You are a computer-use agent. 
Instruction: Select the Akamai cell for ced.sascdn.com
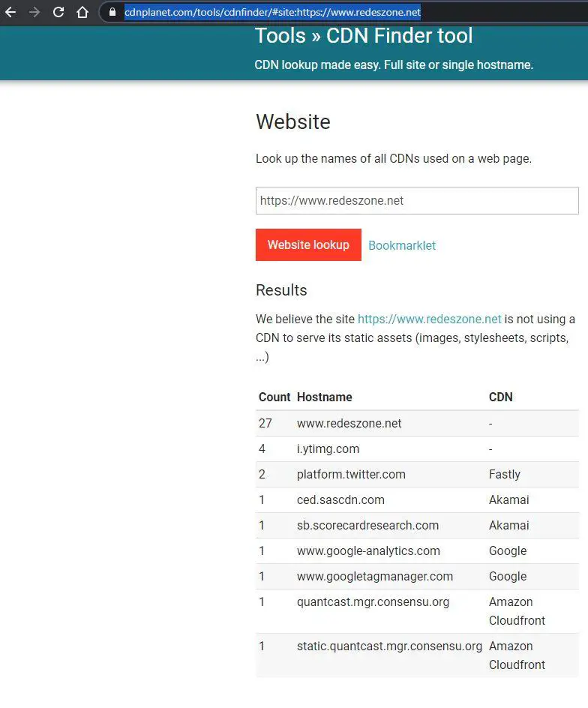tap(508, 499)
